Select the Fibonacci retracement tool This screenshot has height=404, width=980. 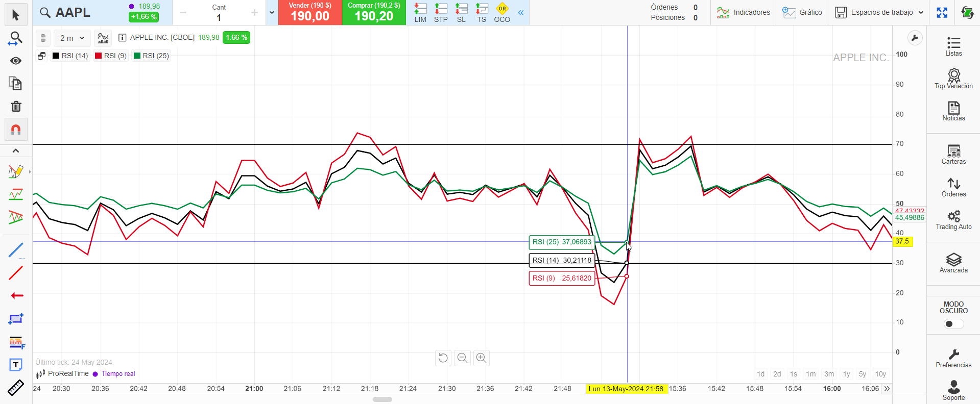[16, 343]
